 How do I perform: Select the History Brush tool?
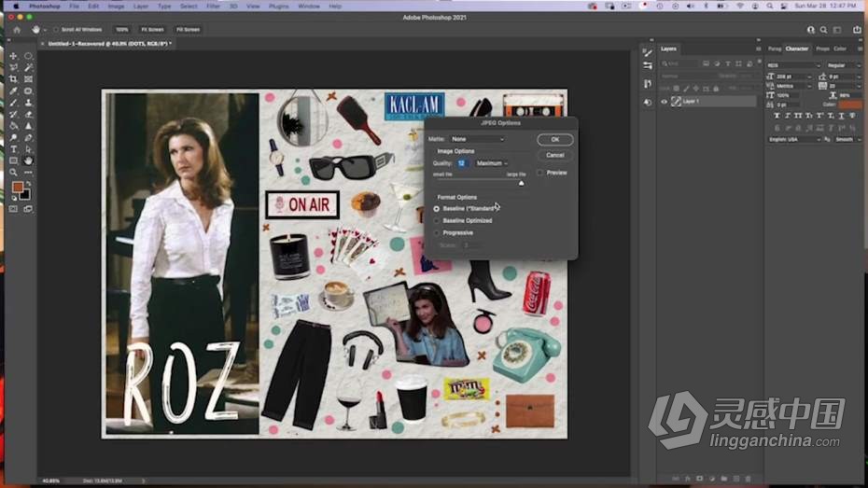[x=13, y=114]
